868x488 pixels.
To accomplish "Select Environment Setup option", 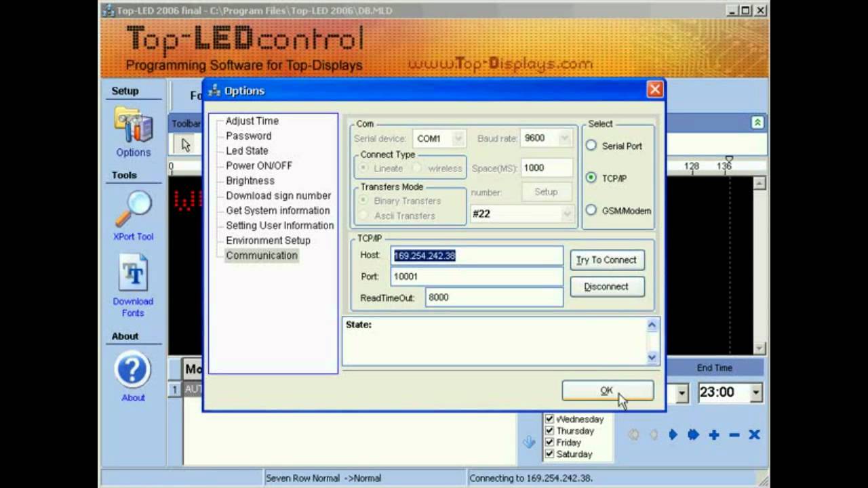I will pos(268,240).
